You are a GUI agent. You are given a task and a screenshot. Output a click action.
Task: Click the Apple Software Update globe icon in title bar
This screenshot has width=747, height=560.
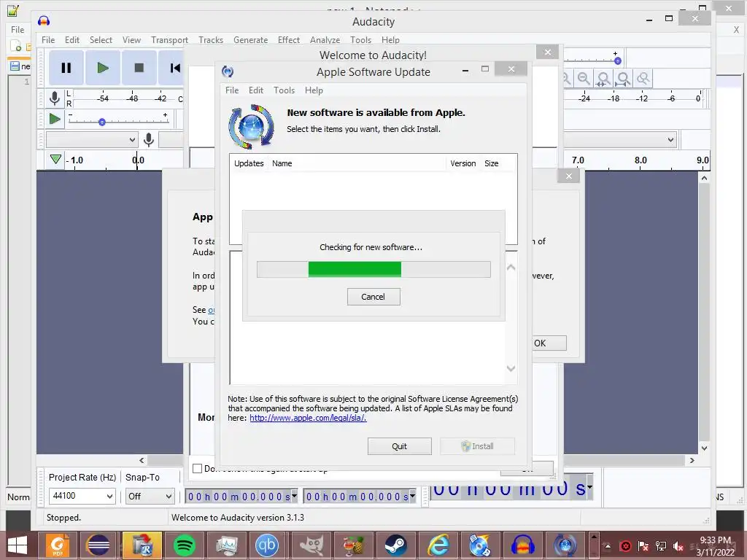pyautogui.click(x=228, y=71)
